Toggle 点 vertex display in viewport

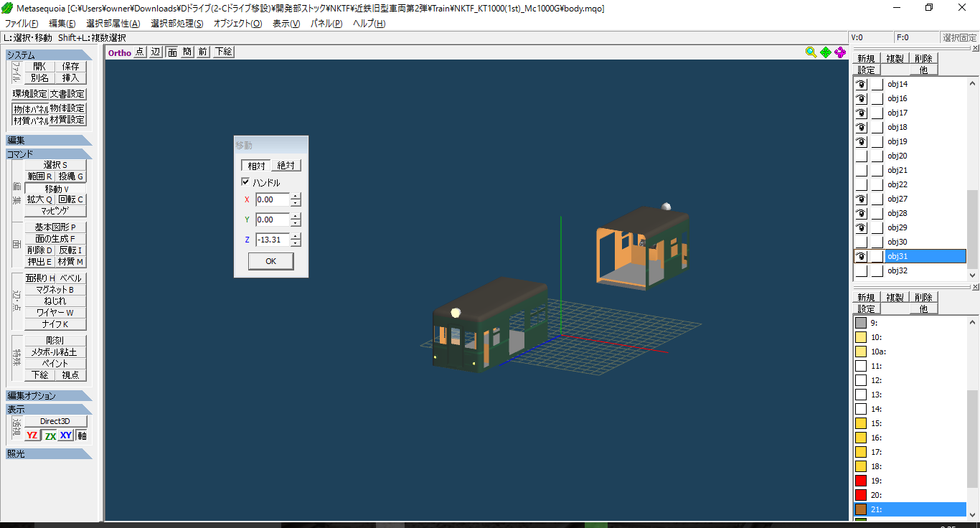[139, 52]
